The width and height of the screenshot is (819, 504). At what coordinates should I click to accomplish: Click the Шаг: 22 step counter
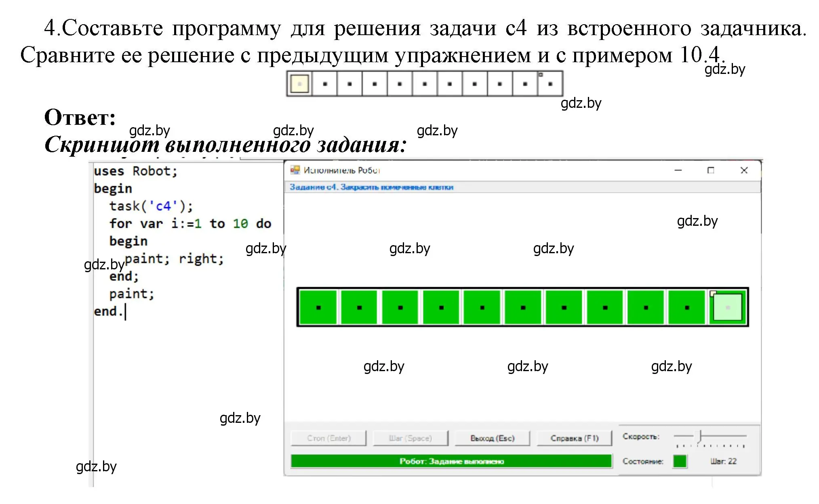pos(723,461)
